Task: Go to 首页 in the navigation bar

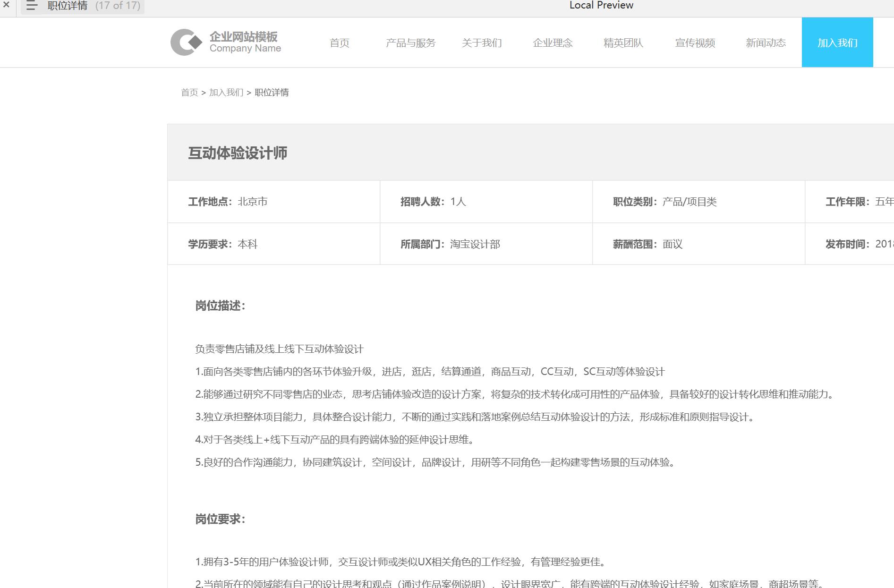Action: (340, 43)
